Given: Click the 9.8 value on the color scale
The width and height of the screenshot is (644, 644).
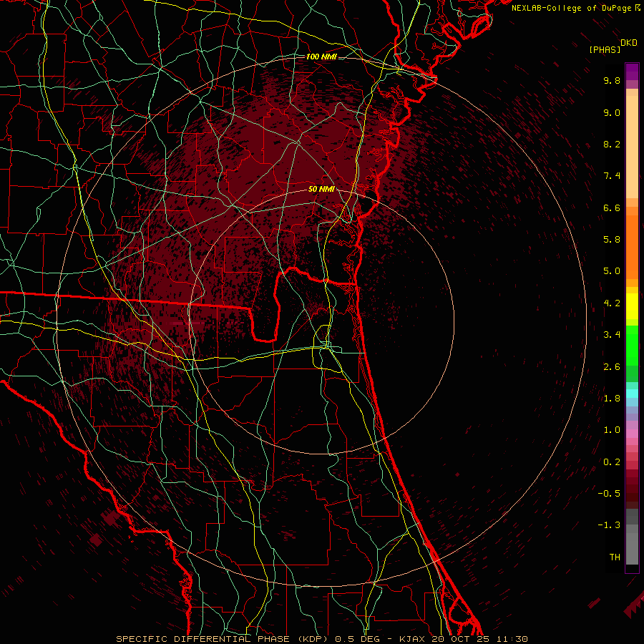Looking at the screenshot, I should pyautogui.click(x=612, y=81).
